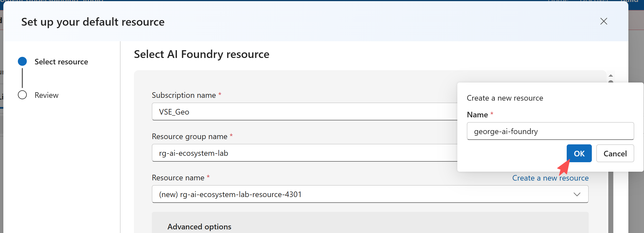Open Resource group name rg-ai-ecosystem-lab dropdown
Screen dimensions: 644x233
[x=304, y=153]
